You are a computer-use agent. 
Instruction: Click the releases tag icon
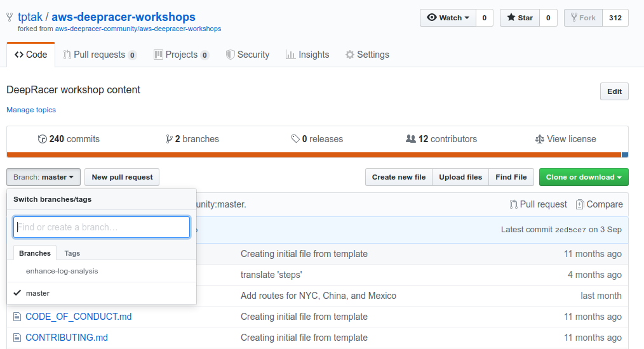coord(295,139)
